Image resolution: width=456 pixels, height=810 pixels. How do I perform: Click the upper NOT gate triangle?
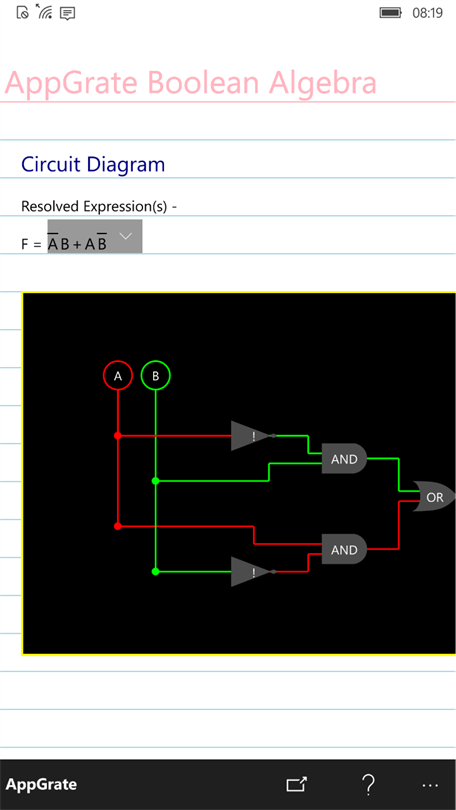(x=251, y=435)
